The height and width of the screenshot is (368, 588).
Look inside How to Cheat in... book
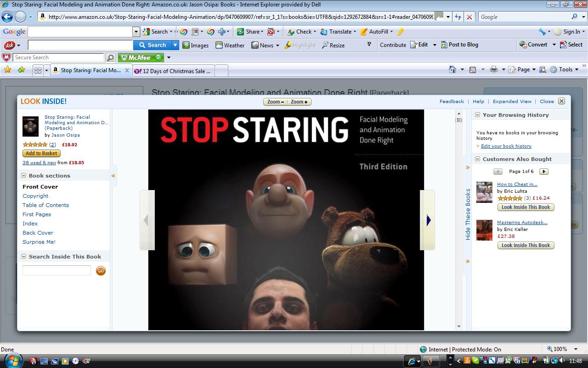click(x=526, y=207)
